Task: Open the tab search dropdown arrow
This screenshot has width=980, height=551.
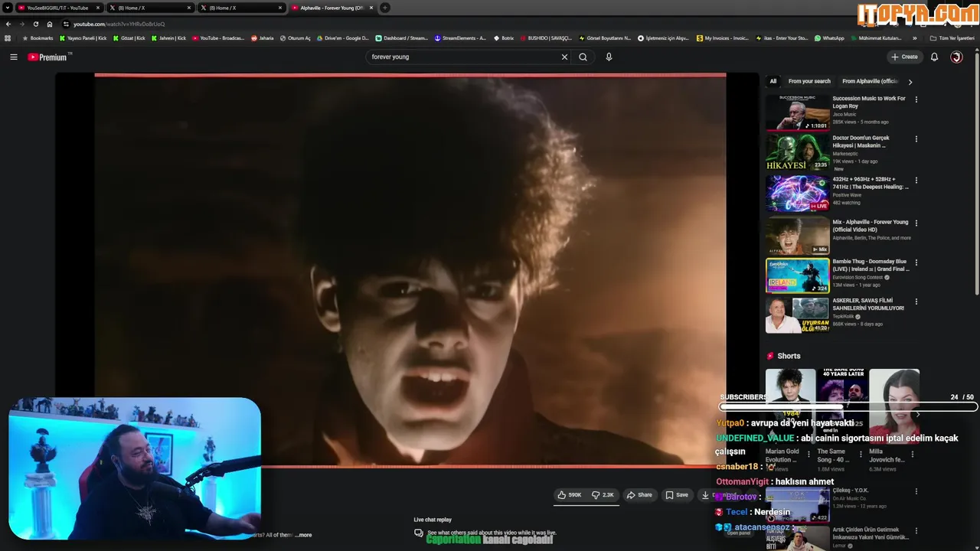Action: [x=8, y=8]
